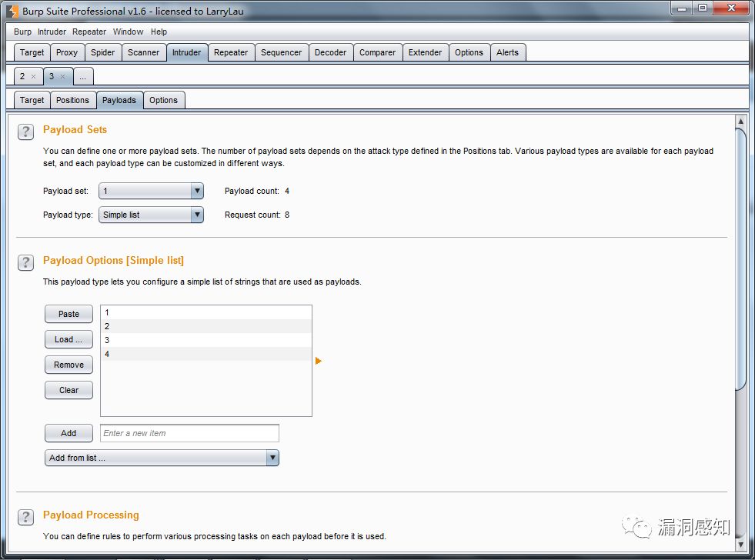755x560 pixels.
Task: Switch to the Decoder tab
Action: click(x=330, y=52)
